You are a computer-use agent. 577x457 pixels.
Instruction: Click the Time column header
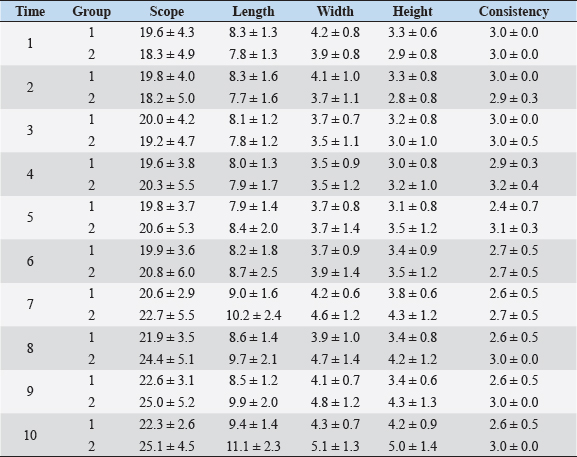coord(30,11)
